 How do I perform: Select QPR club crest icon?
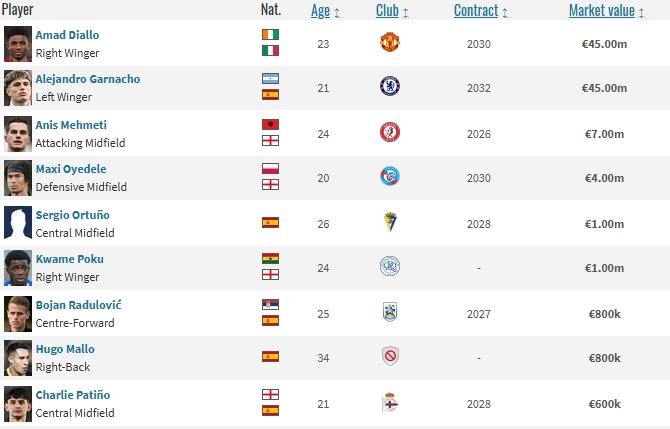tap(390, 266)
